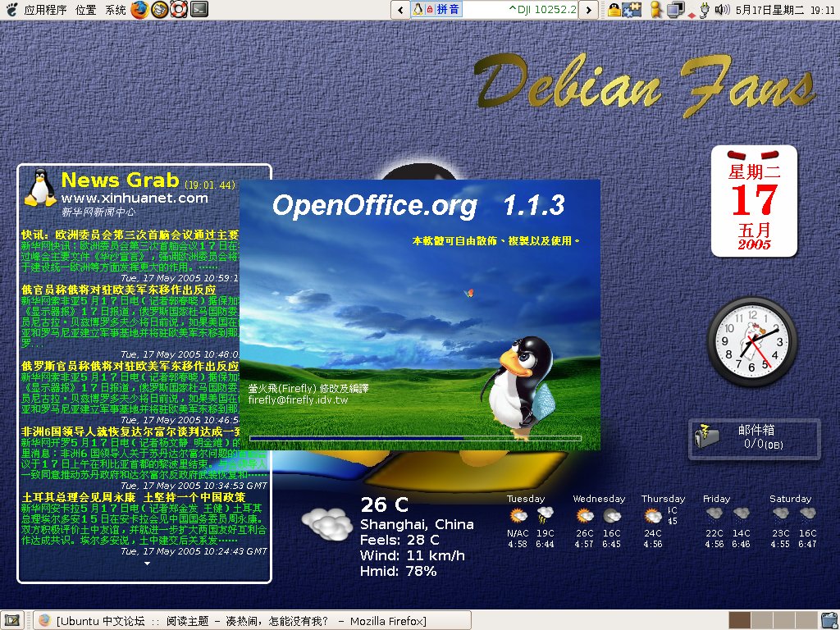Click the calendar widget showing 17

(x=755, y=201)
